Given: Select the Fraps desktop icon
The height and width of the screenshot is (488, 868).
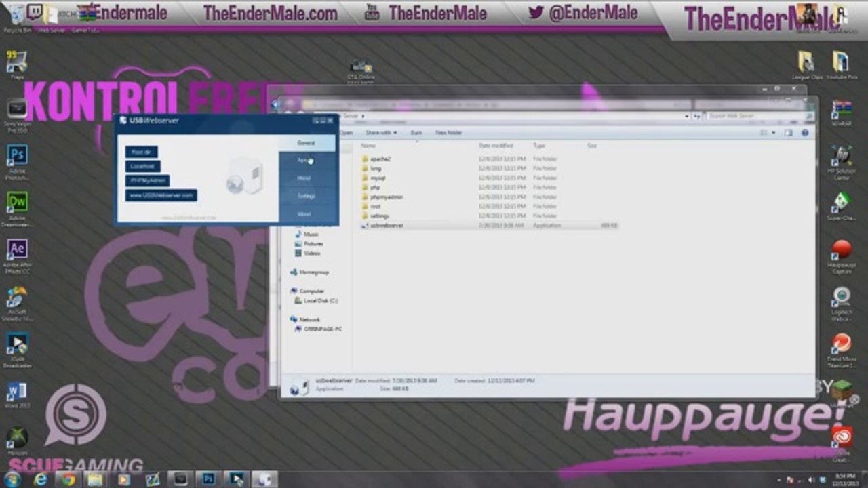Looking at the screenshot, I should click(x=17, y=64).
